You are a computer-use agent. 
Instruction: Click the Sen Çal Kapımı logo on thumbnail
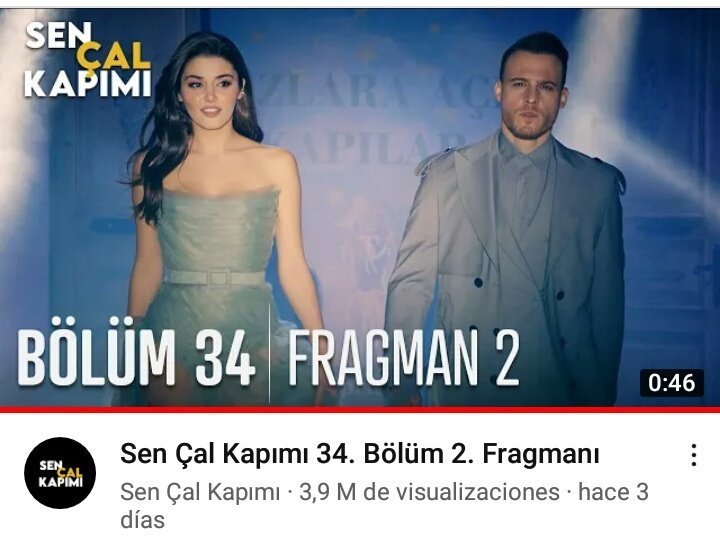88,59
